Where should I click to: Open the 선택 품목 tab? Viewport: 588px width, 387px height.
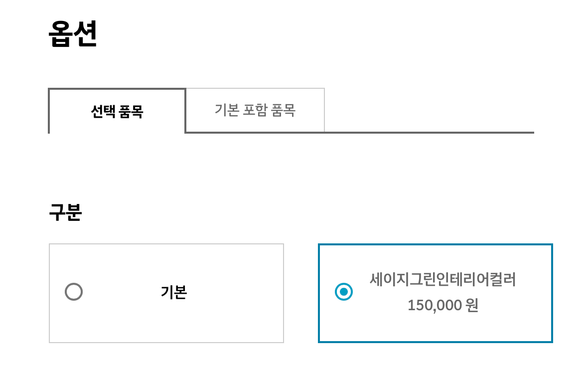click(117, 111)
